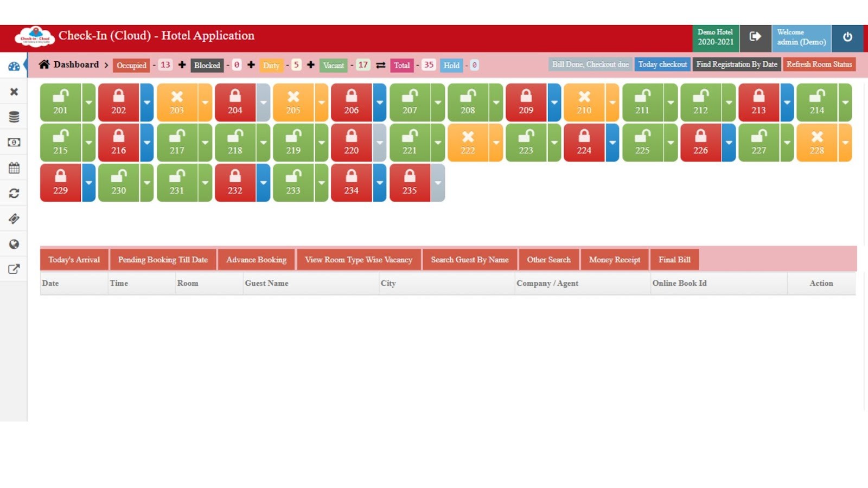Click the money/cash icon in the sidebar
This screenshot has height=488, width=868.
click(x=13, y=142)
